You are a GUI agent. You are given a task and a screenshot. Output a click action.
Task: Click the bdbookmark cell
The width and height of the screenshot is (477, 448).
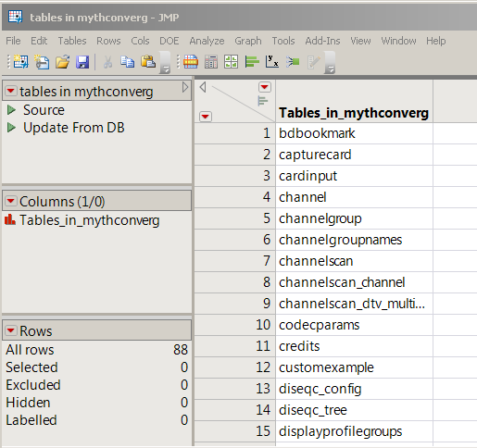pyautogui.click(x=355, y=133)
